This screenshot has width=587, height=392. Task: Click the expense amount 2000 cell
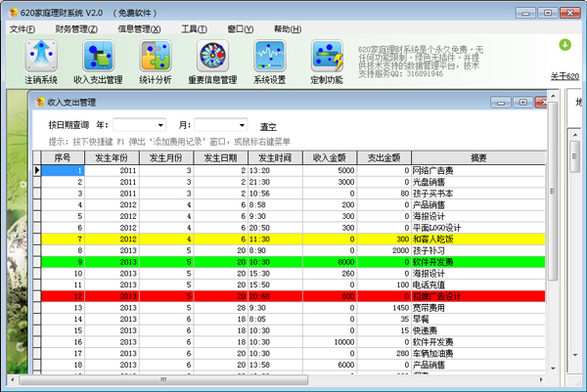[x=384, y=250]
